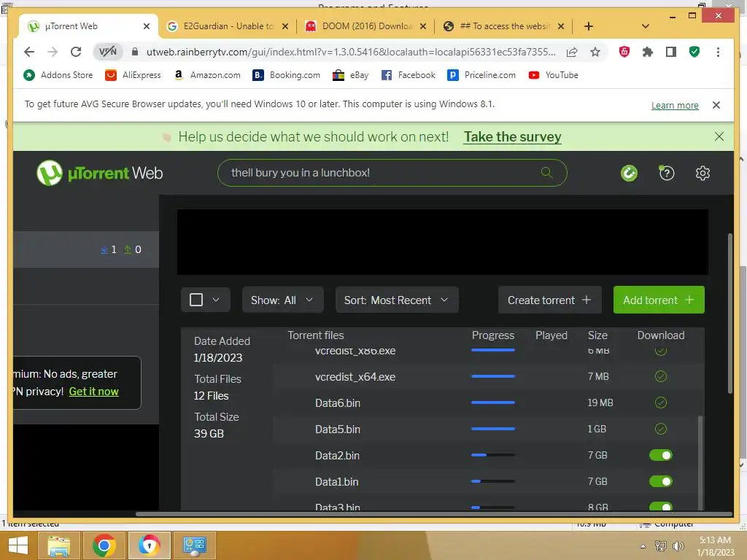Close the DOOM (2016) tab
Image resolution: width=747 pixels, height=560 pixels.
tap(423, 26)
